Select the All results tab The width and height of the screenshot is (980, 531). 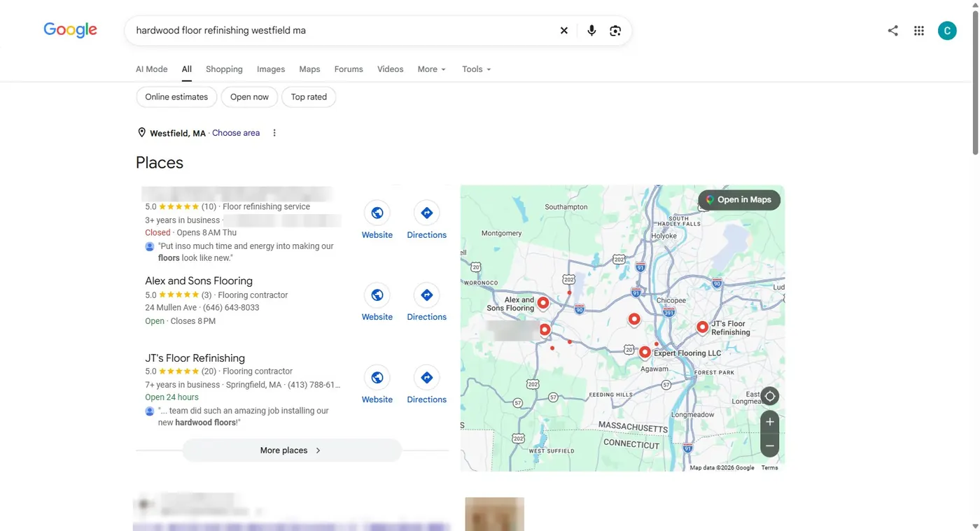point(187,69)
